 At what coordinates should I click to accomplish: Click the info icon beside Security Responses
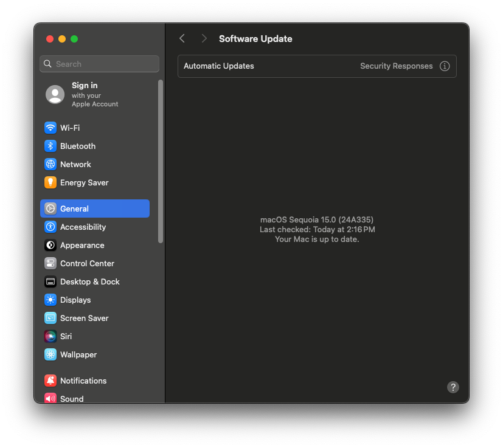(x=444, y=66)
